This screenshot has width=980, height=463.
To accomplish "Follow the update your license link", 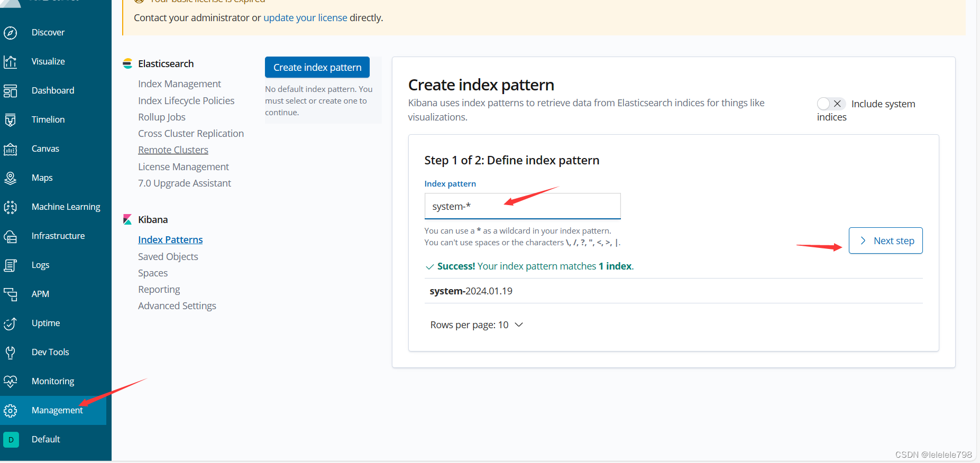I will coord(305,17).
